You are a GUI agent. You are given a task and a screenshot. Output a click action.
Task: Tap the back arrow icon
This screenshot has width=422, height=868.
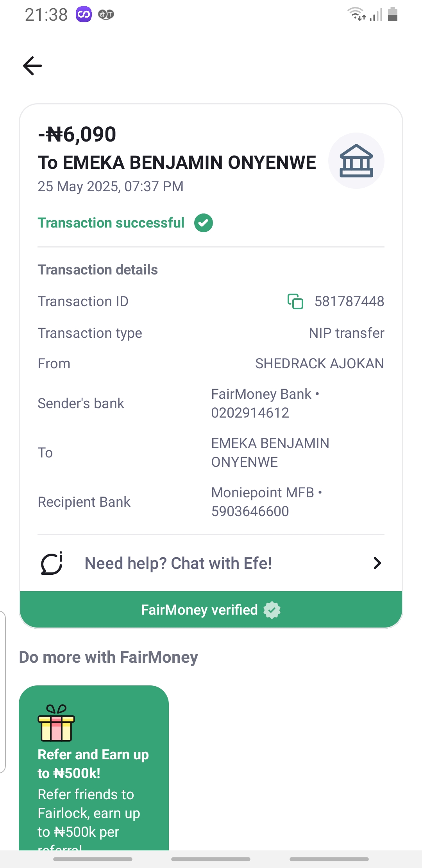coord(32,66)
